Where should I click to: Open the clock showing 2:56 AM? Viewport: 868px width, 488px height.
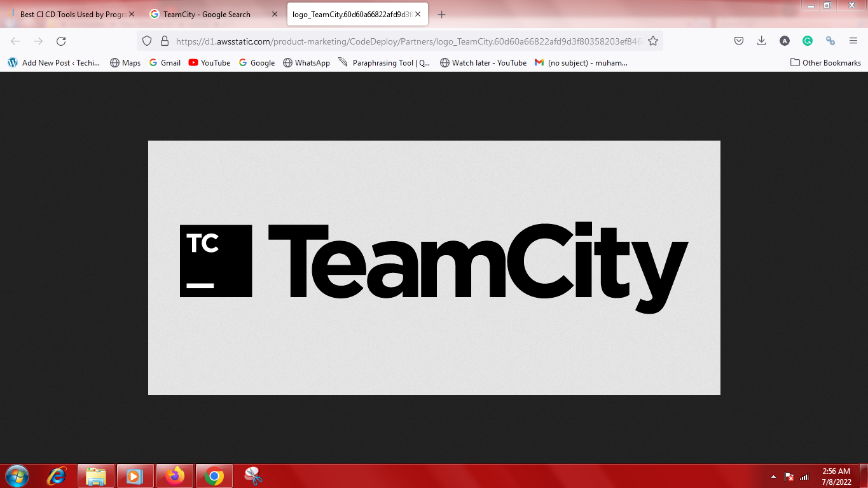836,477
